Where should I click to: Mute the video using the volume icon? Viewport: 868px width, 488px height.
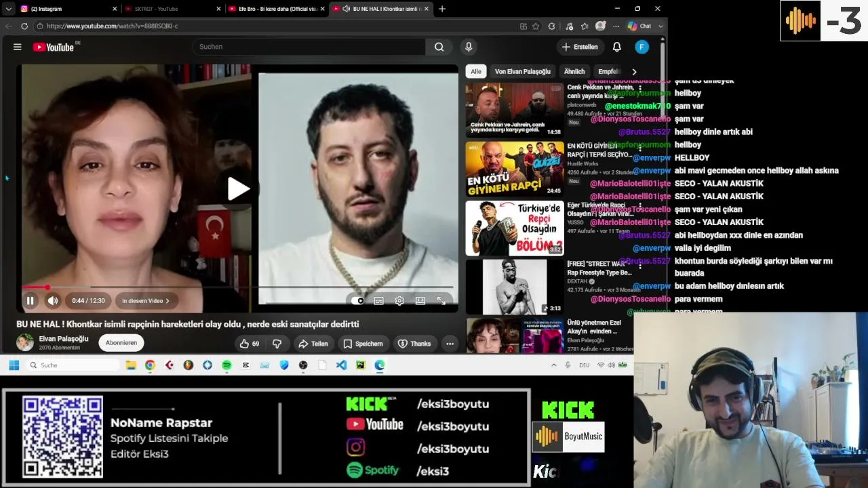point(53,300)
